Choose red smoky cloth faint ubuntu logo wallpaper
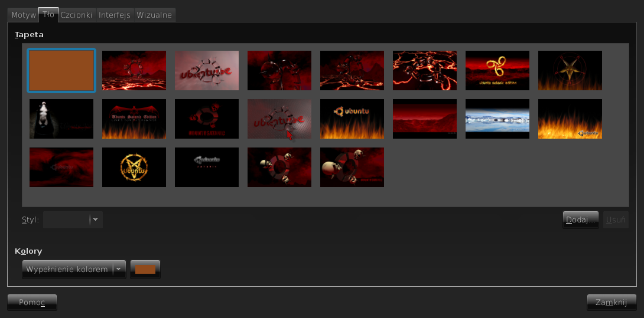Image resolution: width=644 pixels, height=318 pixels. pyautogui.click(x=61, y=167)
